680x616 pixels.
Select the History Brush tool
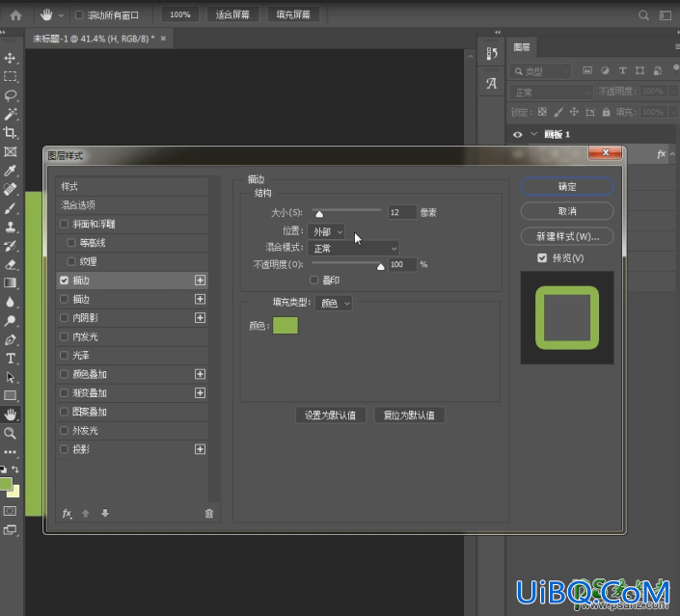[x=10, y=246]
